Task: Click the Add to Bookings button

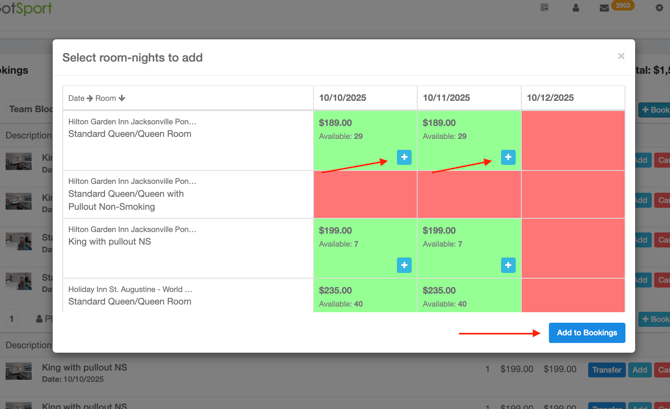Action: [x=586, y=332]
